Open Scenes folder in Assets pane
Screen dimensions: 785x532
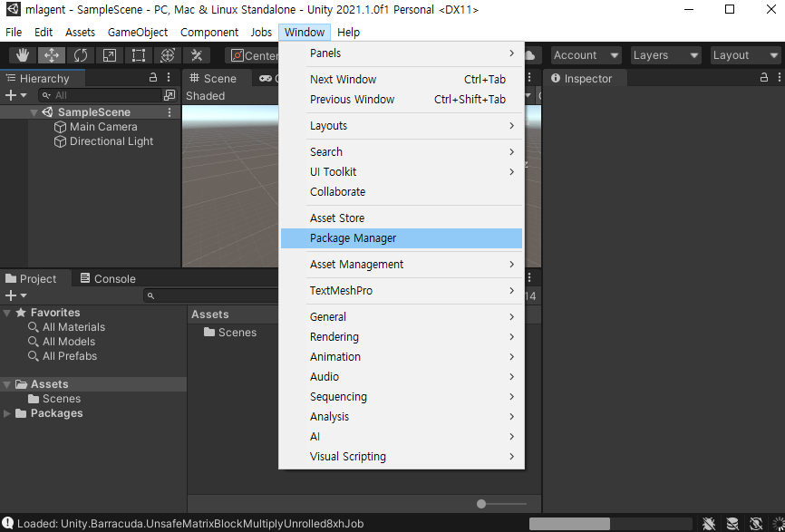coord(230,333)
